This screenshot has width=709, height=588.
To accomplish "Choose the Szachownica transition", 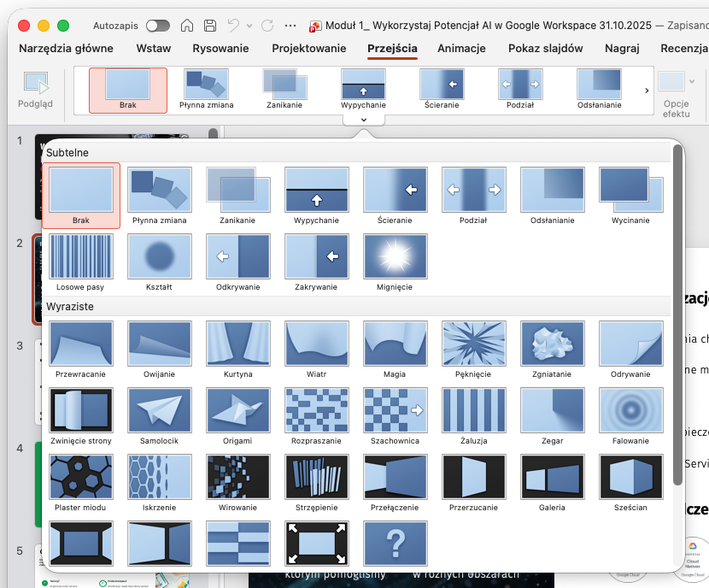I will coord(395,416).
